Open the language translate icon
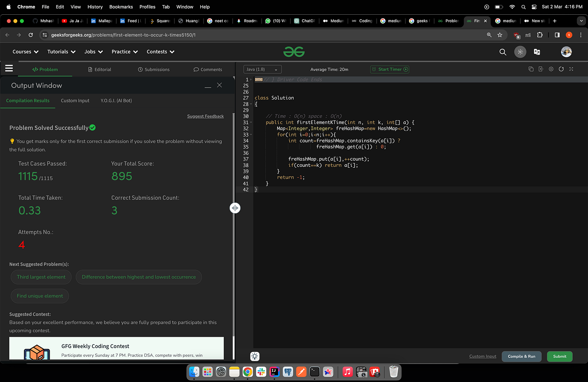The image size is (588, 382). [537, 52]
